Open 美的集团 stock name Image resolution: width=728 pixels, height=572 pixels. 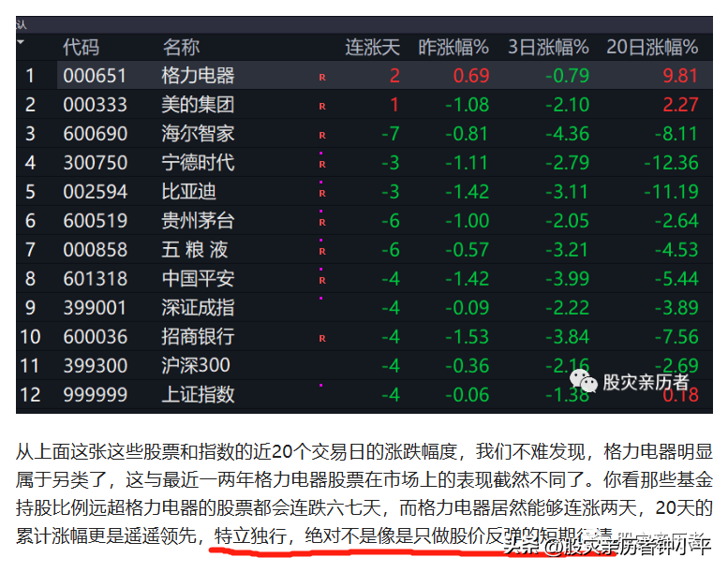(198, 105)
